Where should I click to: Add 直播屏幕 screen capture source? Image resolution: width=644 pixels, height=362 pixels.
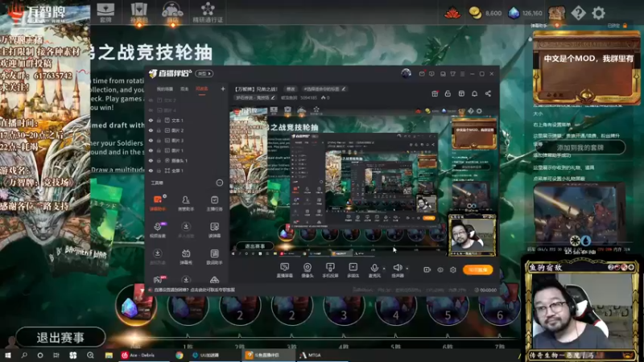pyautogui.click(x=284, y=270)
